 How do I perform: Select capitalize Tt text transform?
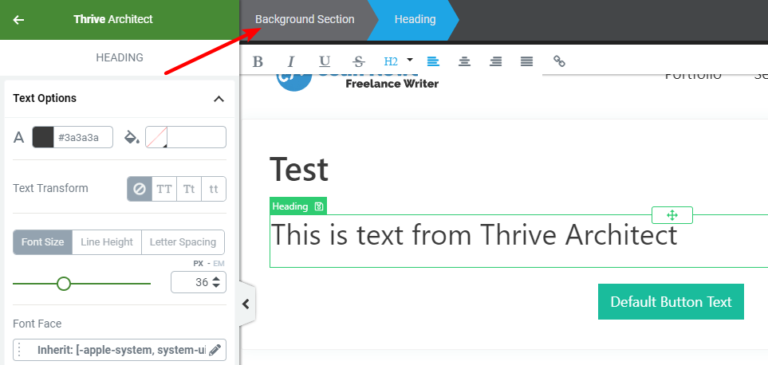point(189,189)
